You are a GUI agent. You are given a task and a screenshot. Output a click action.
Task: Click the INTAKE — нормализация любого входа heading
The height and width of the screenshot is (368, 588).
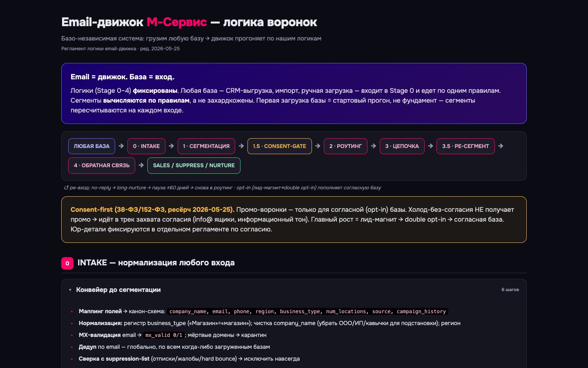(156, 263)
